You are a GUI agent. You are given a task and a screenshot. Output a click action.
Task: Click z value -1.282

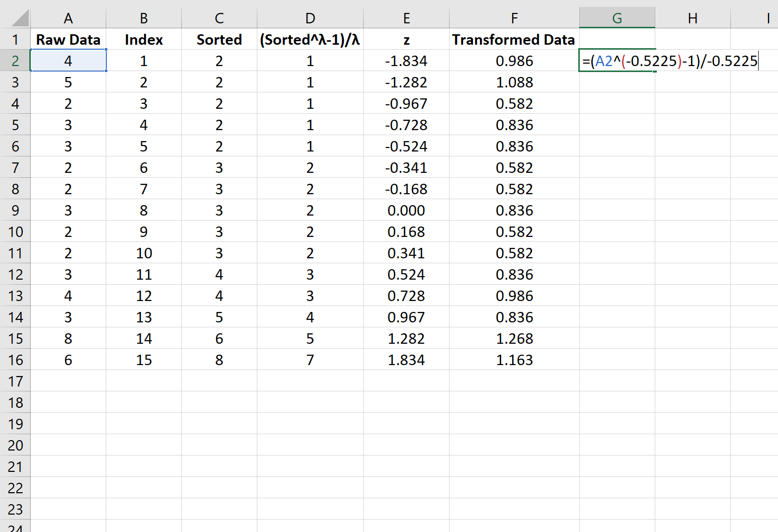pos(406,82)
